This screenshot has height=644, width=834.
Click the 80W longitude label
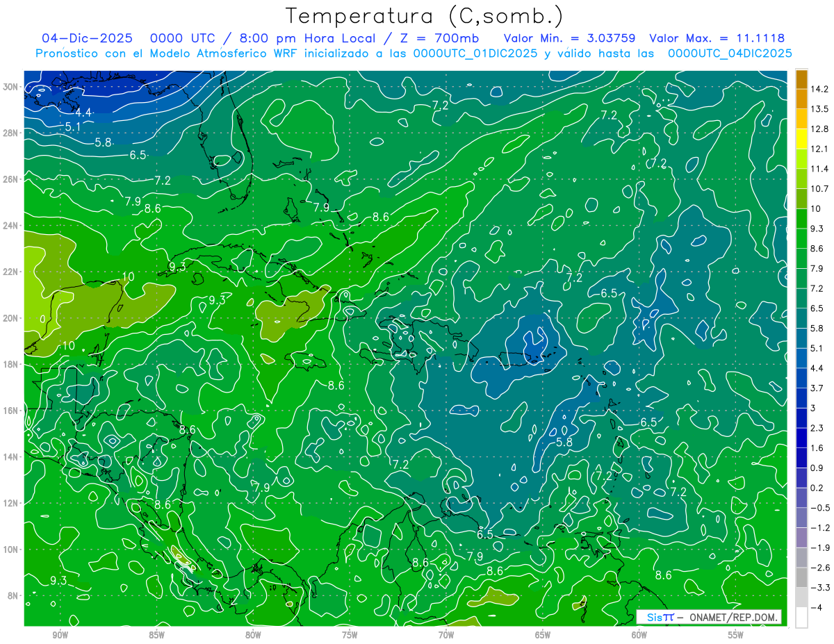click(x=253, y=635)
